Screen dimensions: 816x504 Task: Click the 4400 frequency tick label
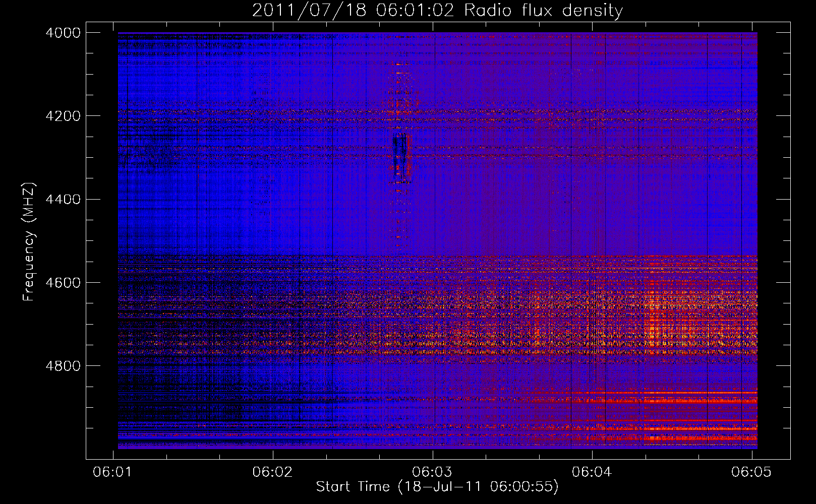click(x=63, y=200)
